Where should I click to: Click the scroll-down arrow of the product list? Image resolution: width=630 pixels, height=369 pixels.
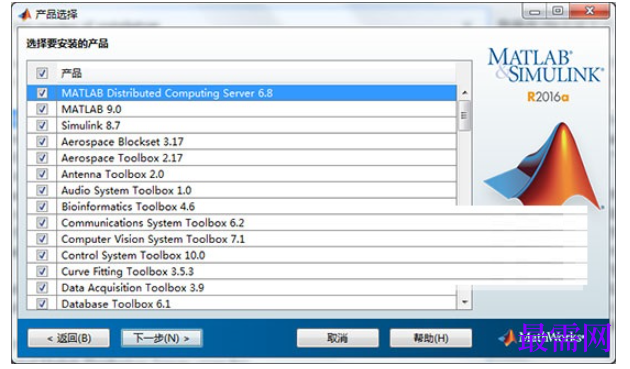[464, 302]
